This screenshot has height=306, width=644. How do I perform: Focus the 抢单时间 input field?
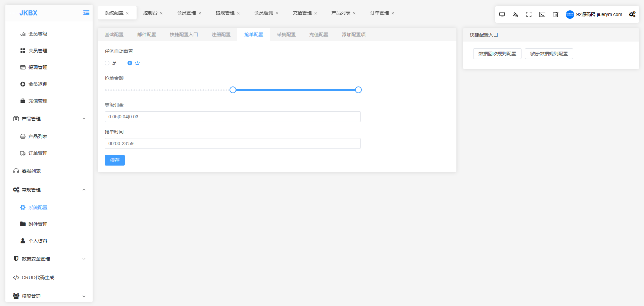233,143
